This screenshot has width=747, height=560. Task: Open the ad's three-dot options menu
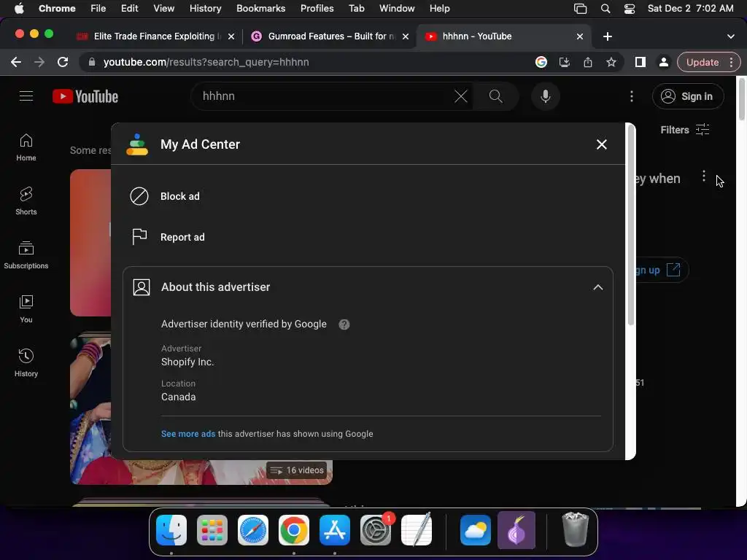(704, 176)
